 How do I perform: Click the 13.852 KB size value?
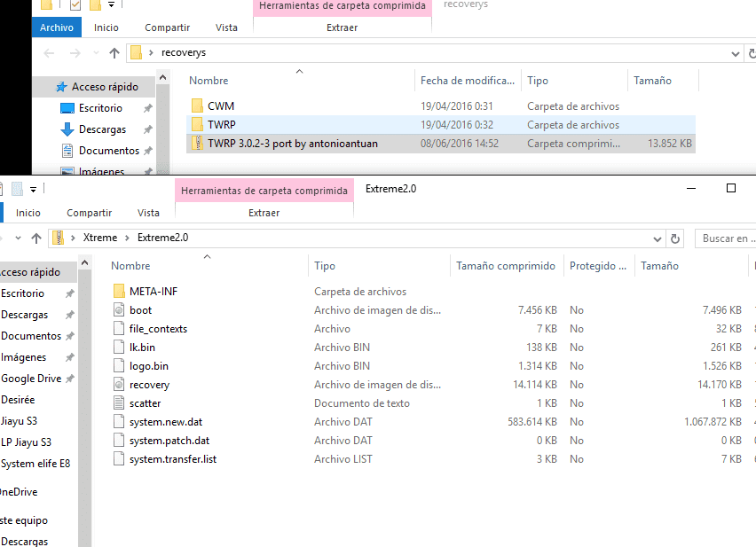pyautogui.click(x=670, y=144)
